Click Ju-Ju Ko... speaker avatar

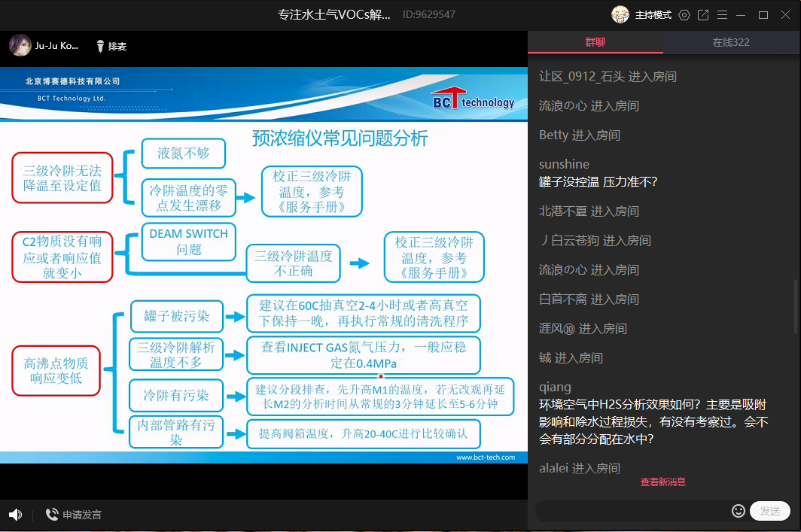coord(20,45)
